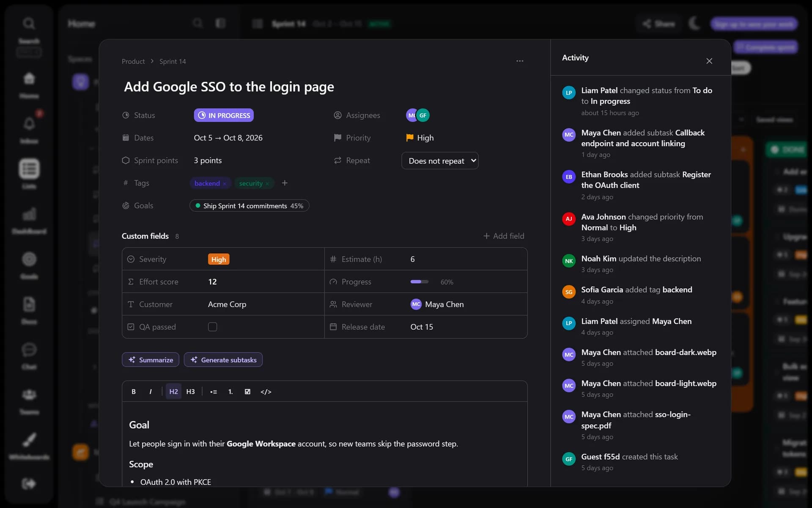Remove the backend tag
Image resolution: width=812 pixels, height=508 pixels.
click(x=225, y=183)
